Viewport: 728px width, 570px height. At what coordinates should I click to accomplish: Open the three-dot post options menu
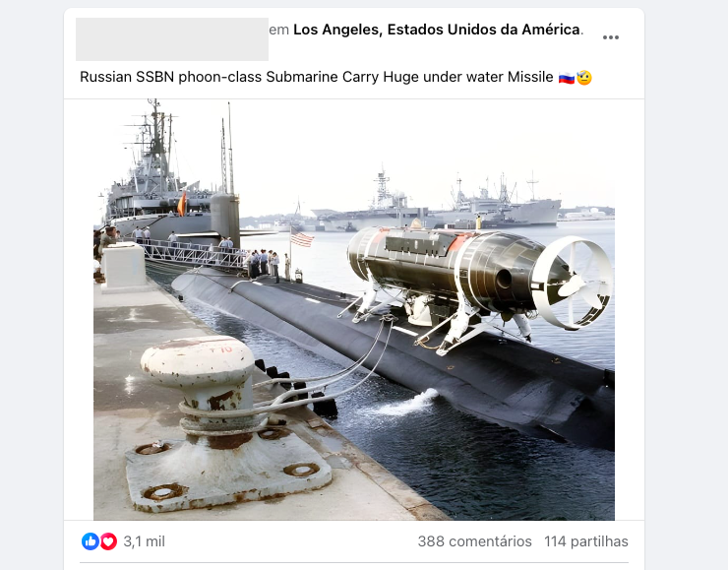[611, 37]
